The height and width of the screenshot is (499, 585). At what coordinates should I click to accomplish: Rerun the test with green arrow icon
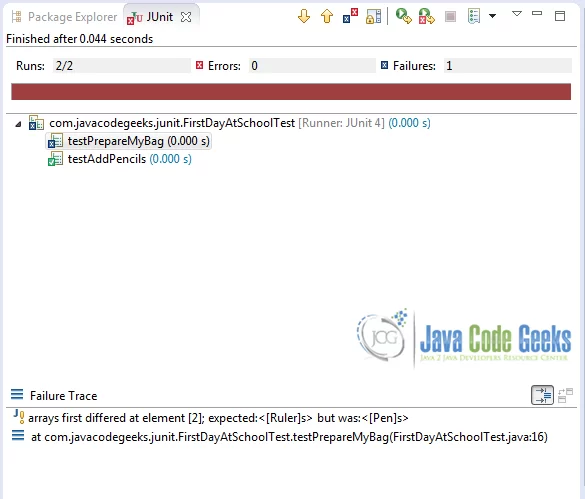click(x=404, y=16)
